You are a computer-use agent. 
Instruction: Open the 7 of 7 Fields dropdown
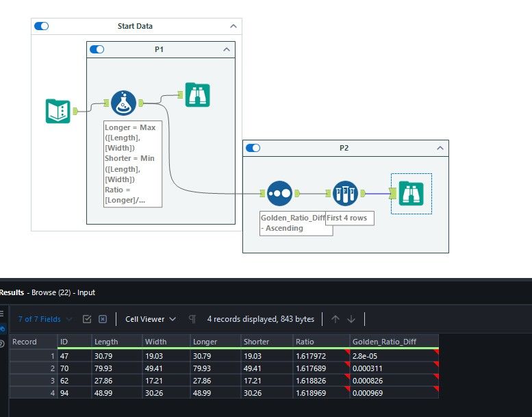click(x=45, y=319)
